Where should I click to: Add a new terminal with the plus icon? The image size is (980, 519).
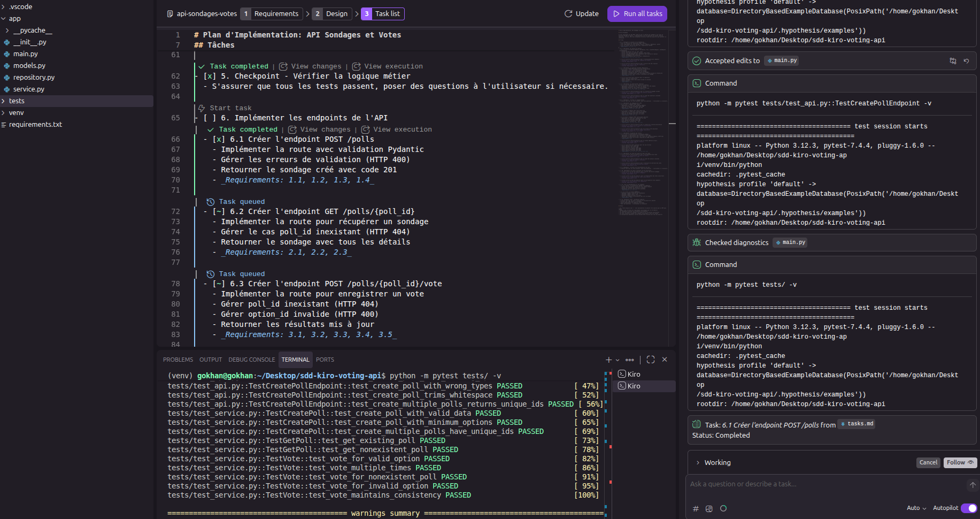tap(608, 360)
